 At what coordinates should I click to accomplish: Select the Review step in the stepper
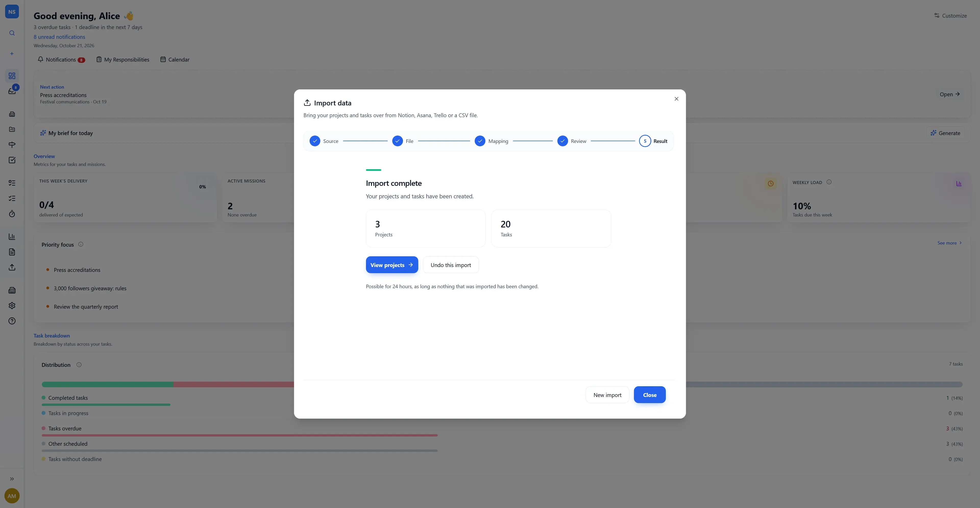[x=572, y=141]
